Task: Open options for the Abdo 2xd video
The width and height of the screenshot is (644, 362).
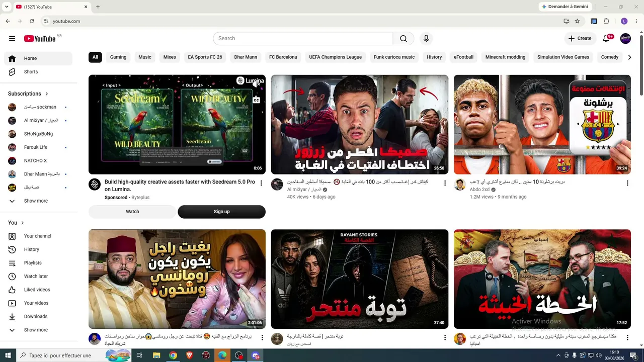Action: tap(627, 183)
